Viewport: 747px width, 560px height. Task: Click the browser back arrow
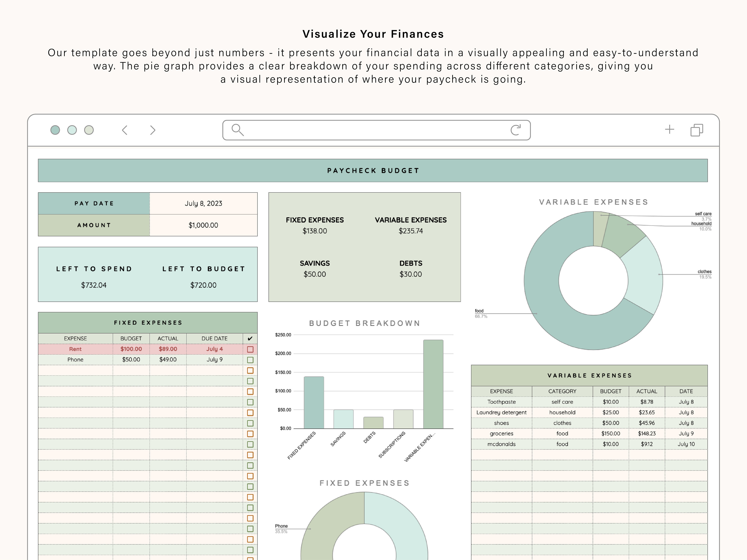click(124, 130)
